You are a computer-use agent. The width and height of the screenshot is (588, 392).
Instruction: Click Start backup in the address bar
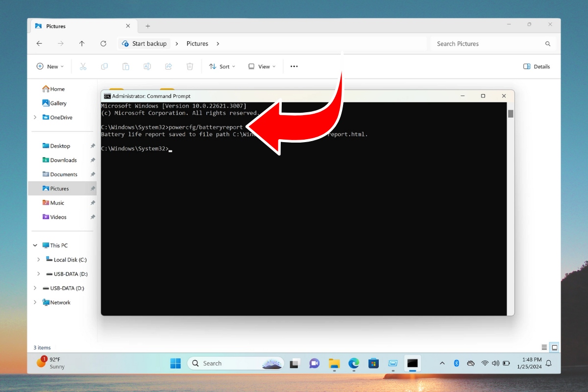click(x=144, y=44)
